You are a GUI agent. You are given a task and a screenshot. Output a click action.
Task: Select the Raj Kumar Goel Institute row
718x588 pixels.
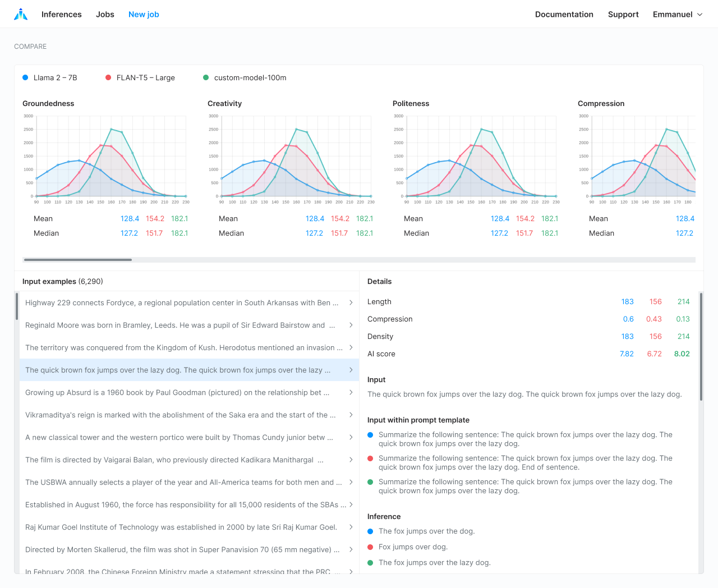coord(189,527)
